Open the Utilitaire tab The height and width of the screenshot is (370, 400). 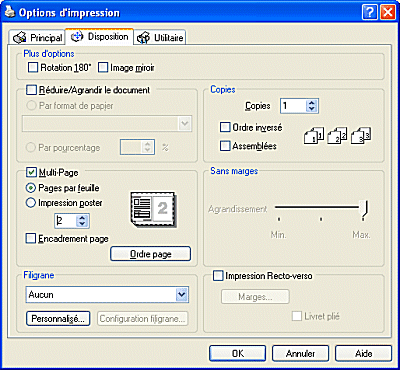click(160, 38)
